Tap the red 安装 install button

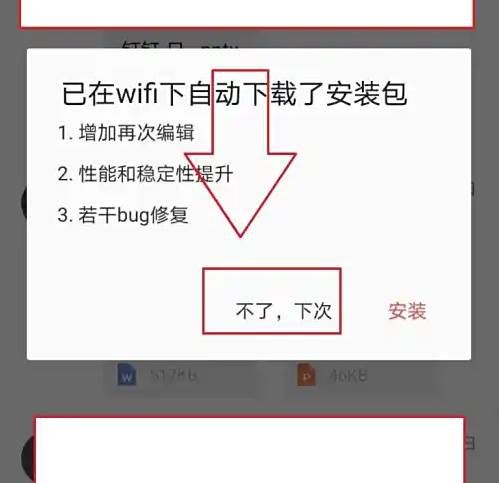tap(407, 311)
